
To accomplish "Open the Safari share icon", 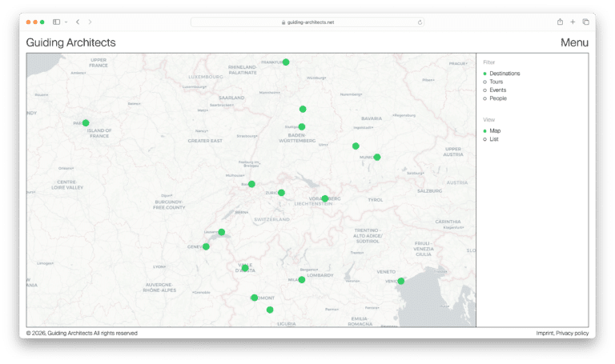I will 560,22.
